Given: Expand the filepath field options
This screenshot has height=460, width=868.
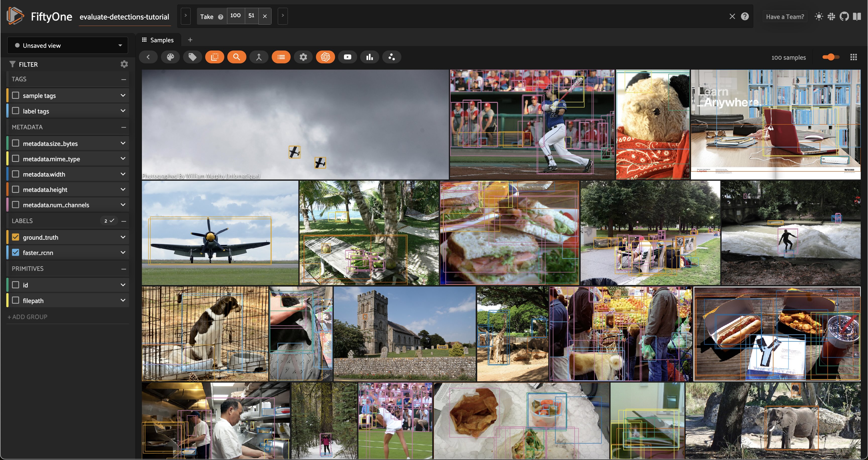Looking at the screenshot, I should [x=123, y=300].
